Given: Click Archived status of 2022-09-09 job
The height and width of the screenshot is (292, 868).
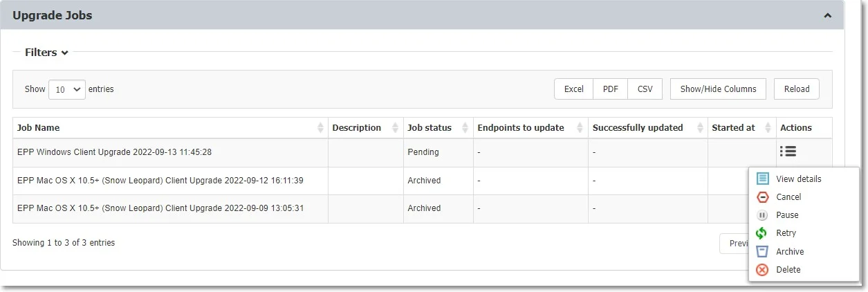Looking at the screenshot, I should [x=438, y=208].
